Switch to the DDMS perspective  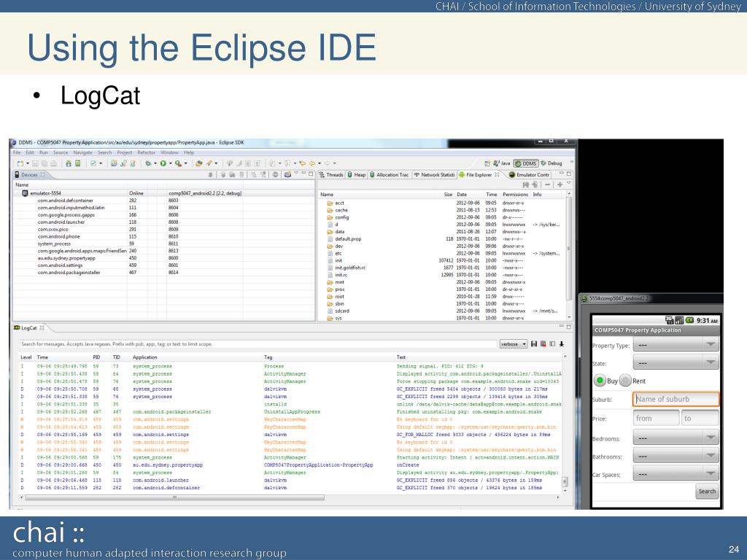click(526, 163)
